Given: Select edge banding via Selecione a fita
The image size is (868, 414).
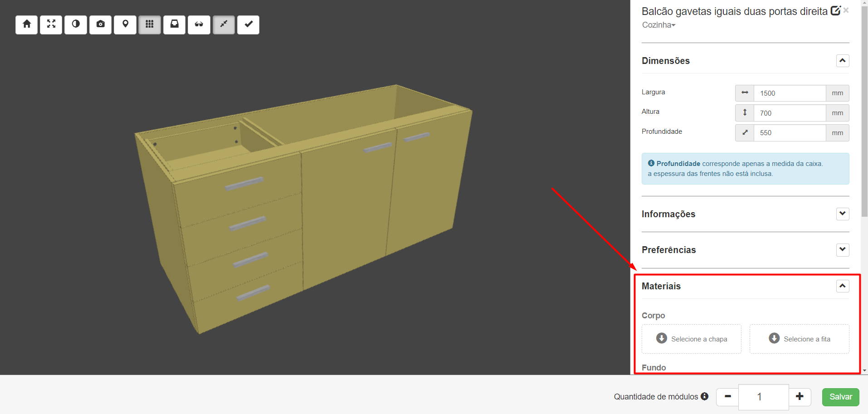Looking at the screenshot, I should 799,339.
